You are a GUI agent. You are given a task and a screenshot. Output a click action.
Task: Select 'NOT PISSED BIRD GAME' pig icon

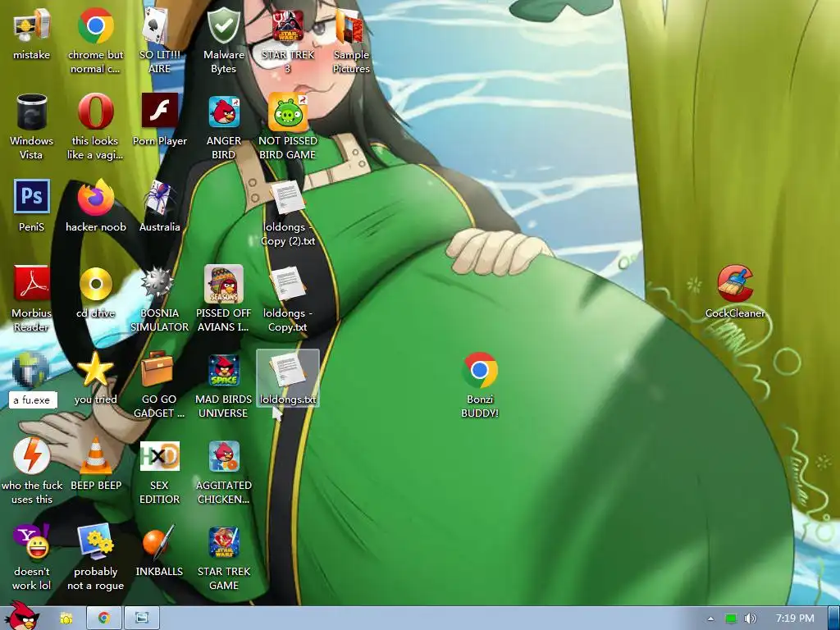(x=288, y=112)
